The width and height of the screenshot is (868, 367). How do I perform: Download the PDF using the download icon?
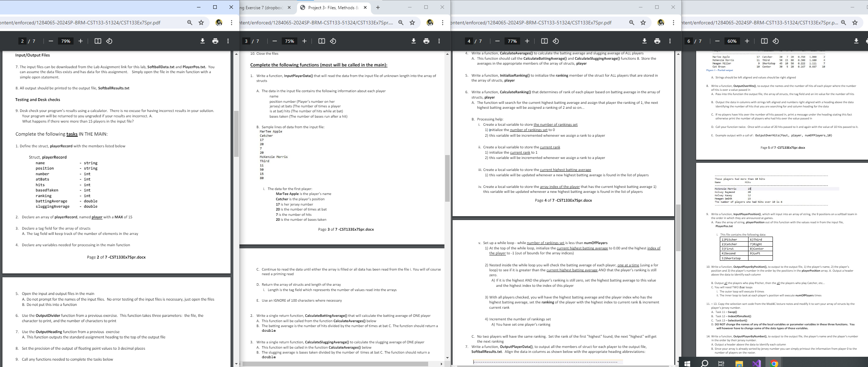[x=202, y=41]
